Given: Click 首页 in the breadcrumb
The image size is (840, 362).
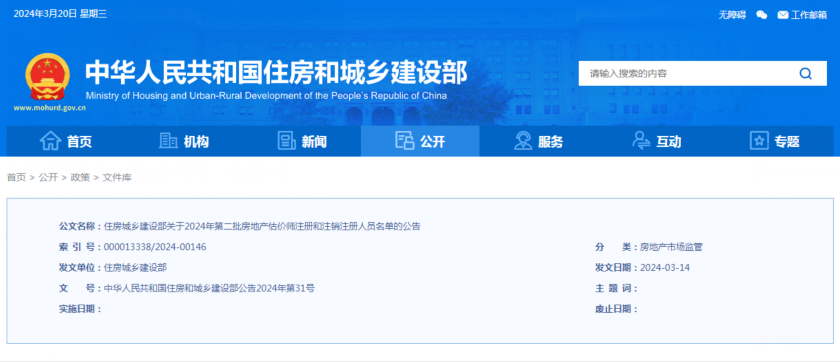Looking at the screenshot, I should click(x=16, y=177).
